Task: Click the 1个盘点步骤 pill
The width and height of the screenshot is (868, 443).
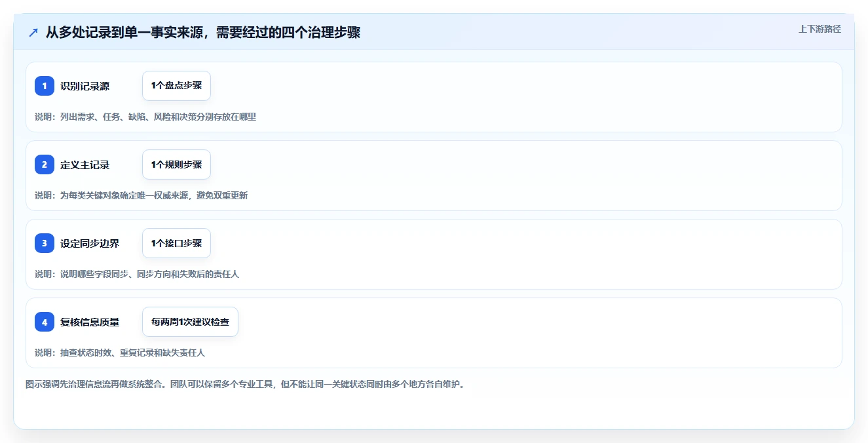Action: coord(176,86)
